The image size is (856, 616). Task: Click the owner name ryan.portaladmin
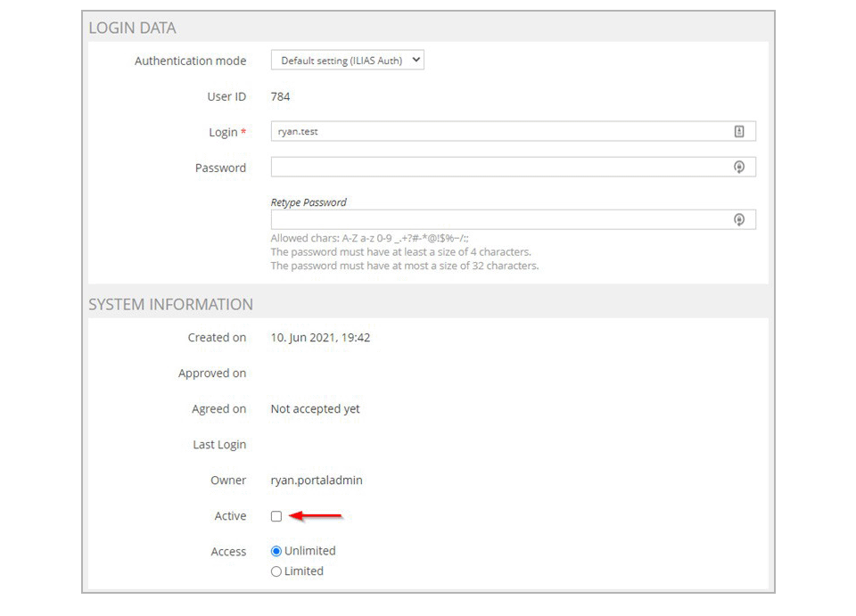(x=317, y=480)
